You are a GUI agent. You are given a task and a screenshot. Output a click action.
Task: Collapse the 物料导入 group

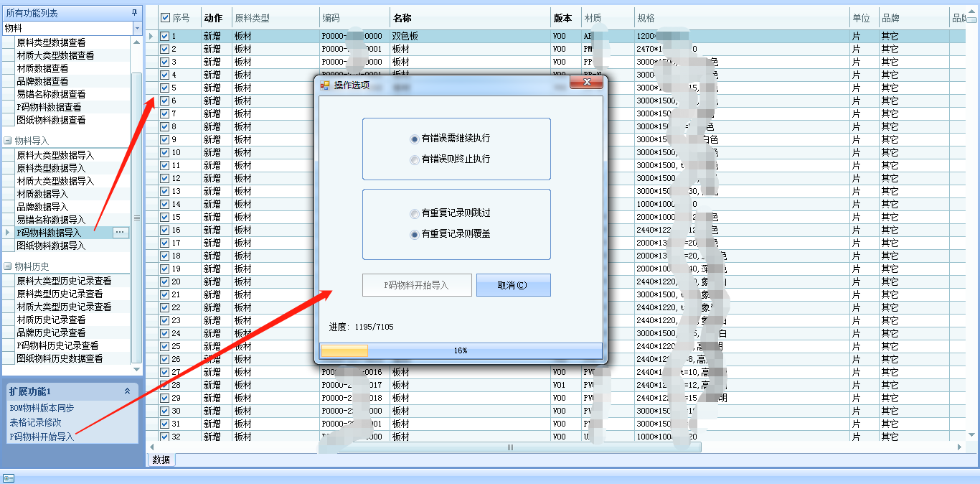pos(8,141)
